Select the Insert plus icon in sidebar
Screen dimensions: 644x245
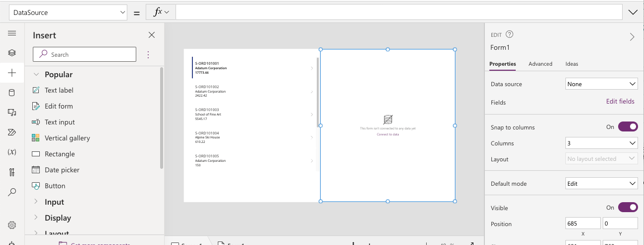[12, 73]
